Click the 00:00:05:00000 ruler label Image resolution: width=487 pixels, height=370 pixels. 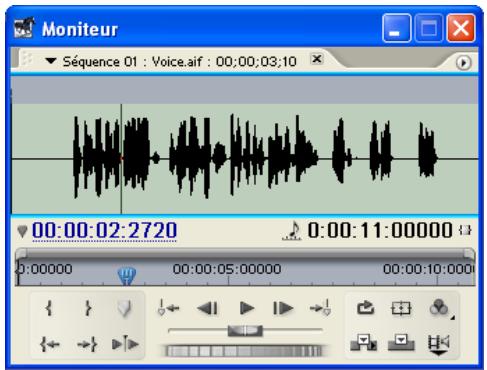click(x=227, y=269)
